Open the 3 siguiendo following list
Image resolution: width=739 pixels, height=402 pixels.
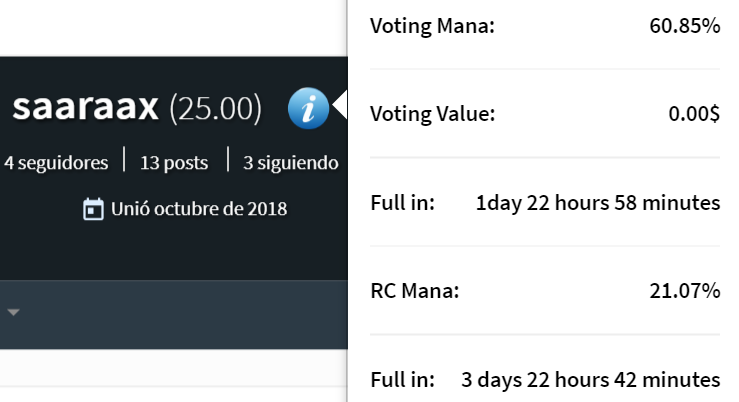(290, 162)
